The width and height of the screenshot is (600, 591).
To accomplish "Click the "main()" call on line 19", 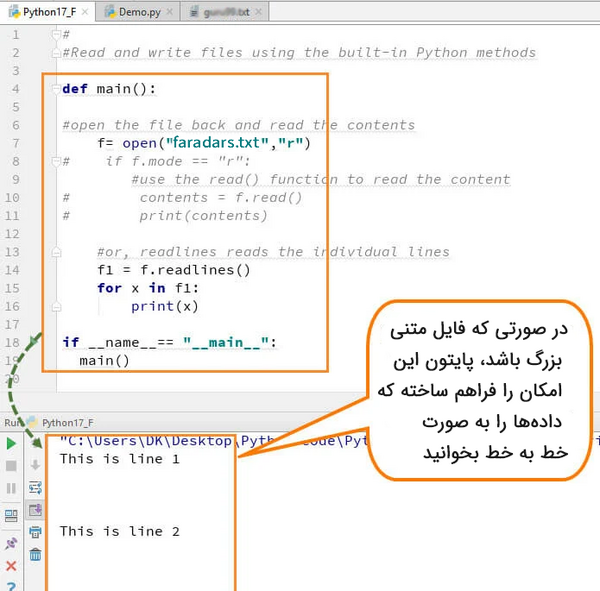I will [104, 361].
